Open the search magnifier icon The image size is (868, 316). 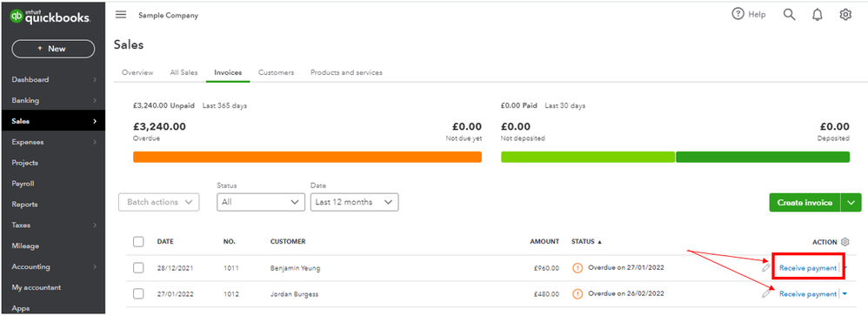790,15
